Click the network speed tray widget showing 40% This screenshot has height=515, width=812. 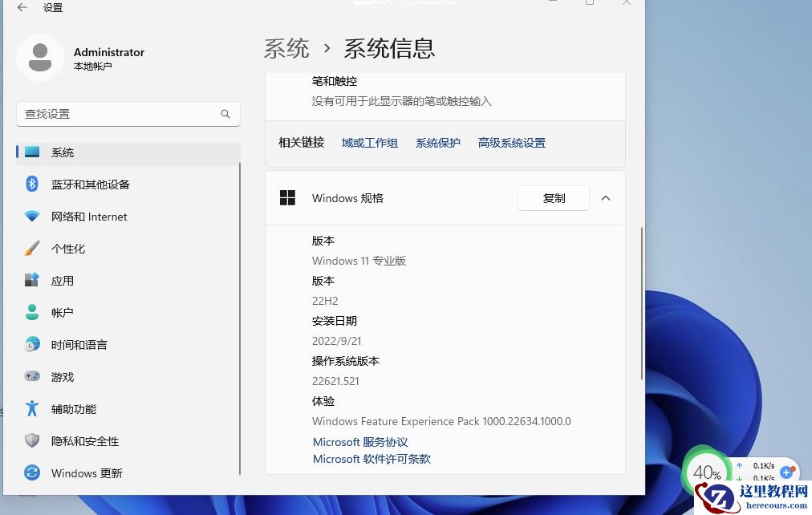point(706,473)
